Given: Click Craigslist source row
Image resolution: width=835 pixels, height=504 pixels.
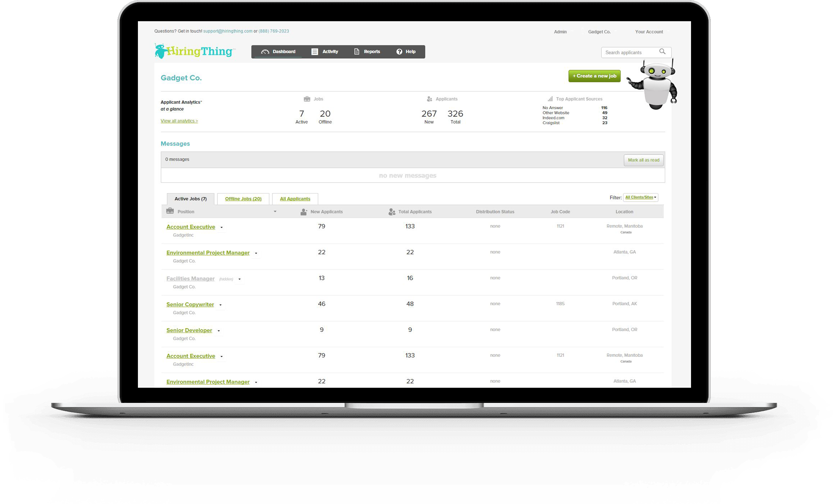Looking at the screenshot, I should (575, 123).
